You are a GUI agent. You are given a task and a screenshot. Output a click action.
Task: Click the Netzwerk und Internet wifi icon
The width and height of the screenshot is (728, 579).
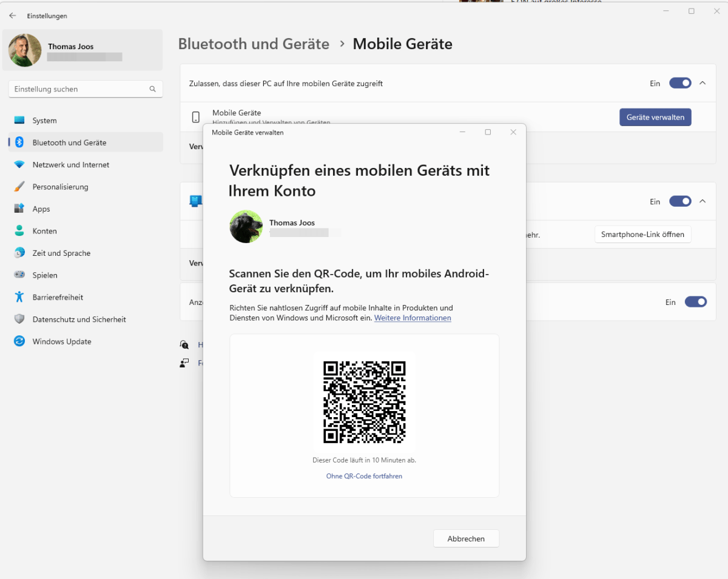click(x=19, y=165)
